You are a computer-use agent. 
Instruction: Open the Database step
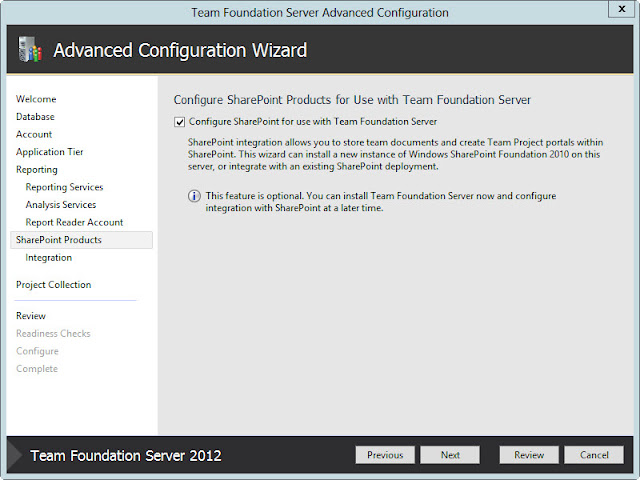(x=35, y=117)
